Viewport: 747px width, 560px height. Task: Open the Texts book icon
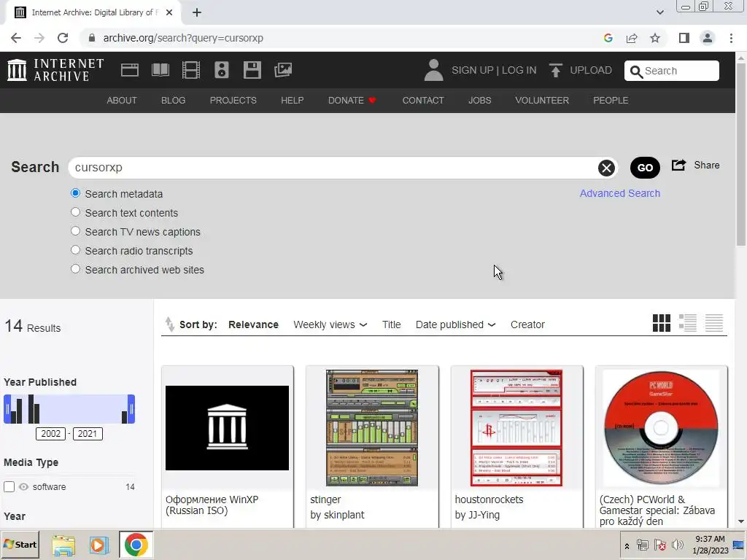[160, 70]
